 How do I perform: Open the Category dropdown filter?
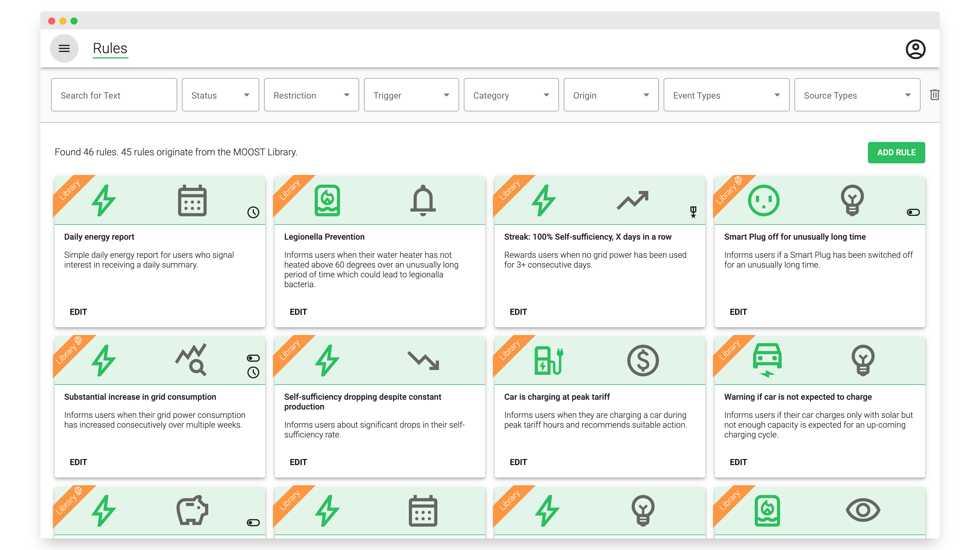(x=511, y=95)
